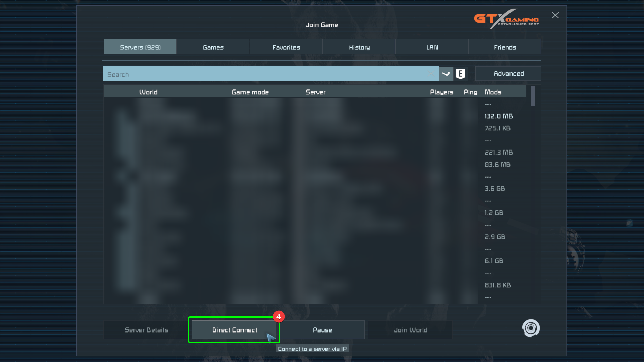Click the Direct Connect button
Screen dimensions: 644x362
[x=234, y=330]
